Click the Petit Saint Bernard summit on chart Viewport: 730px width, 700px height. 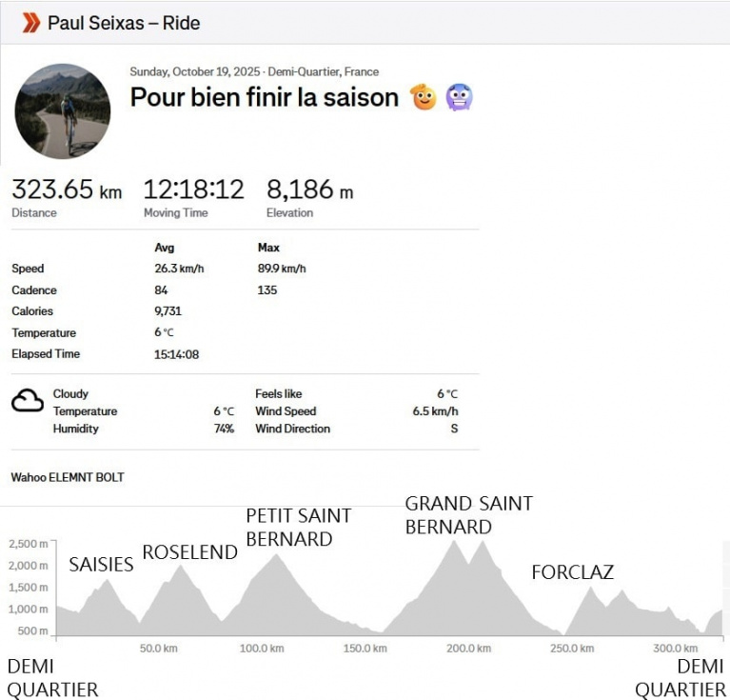point(276,555)
